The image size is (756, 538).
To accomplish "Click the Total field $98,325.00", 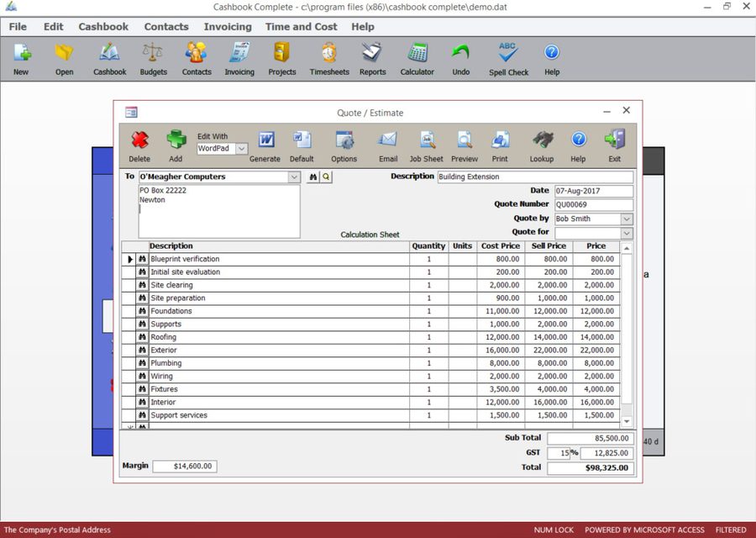I will coord(591,468).
